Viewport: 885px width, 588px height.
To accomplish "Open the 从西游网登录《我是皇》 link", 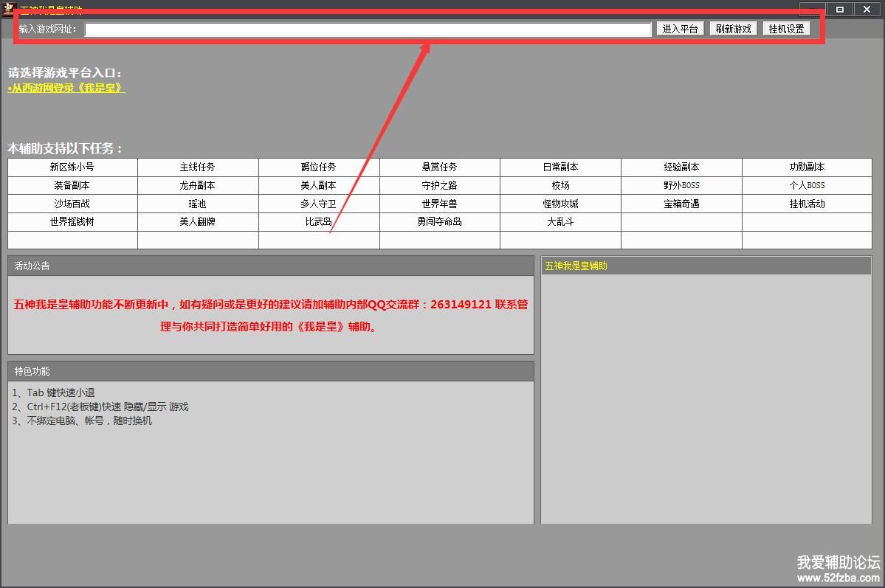I will coord(66,88).
